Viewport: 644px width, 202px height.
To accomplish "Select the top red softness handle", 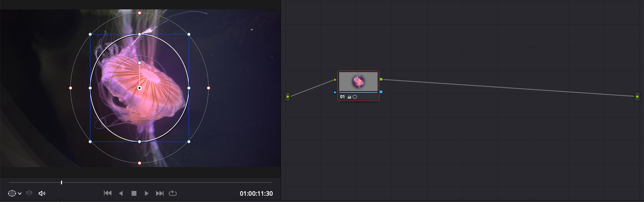I will (x=140, y=13).
